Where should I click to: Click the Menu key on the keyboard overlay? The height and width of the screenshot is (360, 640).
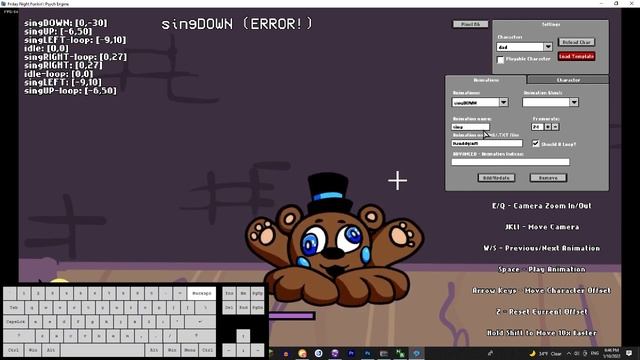(189, 350)
